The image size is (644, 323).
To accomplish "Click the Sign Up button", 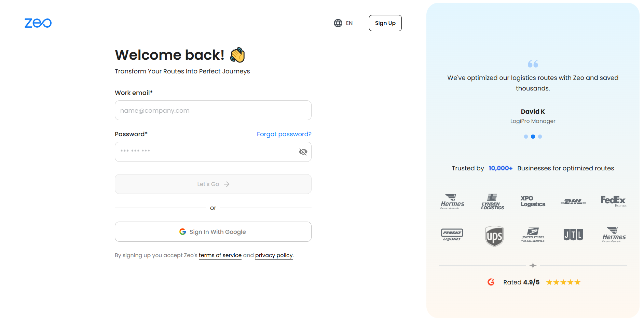I will pos(385,23).
